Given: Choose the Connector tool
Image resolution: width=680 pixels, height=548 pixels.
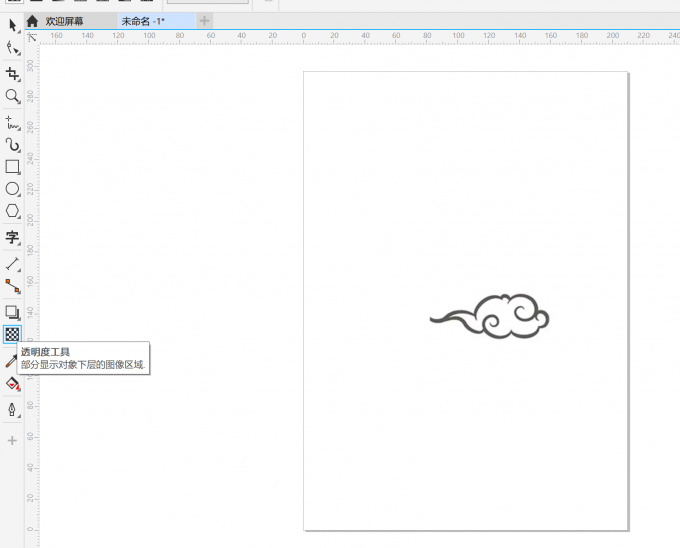Looking at the screenshot, I should point(12,286).
